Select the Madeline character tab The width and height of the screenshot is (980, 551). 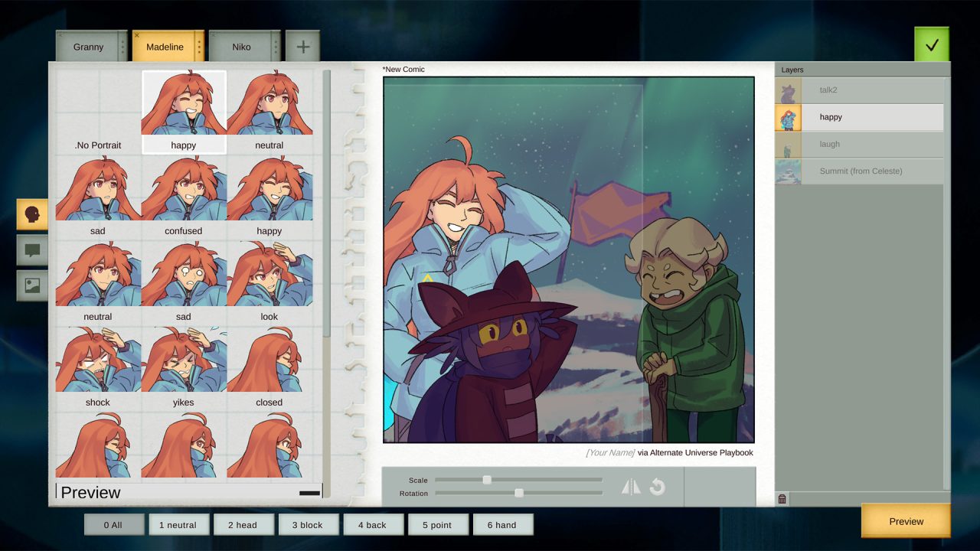click(x=165, y=47)
